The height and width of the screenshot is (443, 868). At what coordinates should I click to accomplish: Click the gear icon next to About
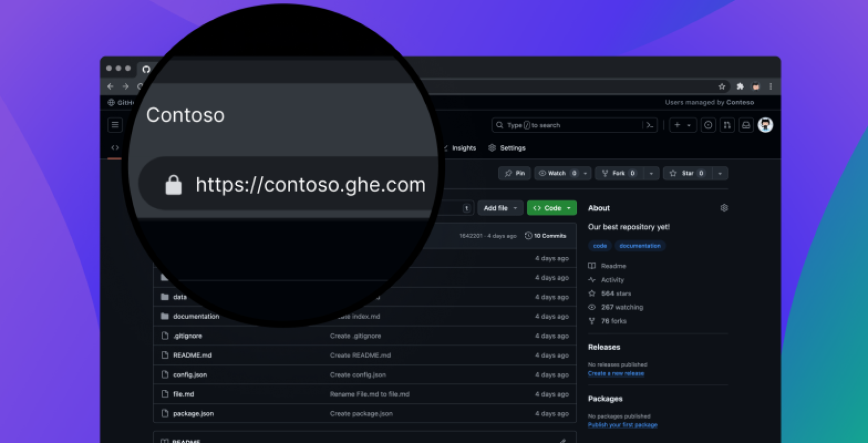click(x=724, y=208)
